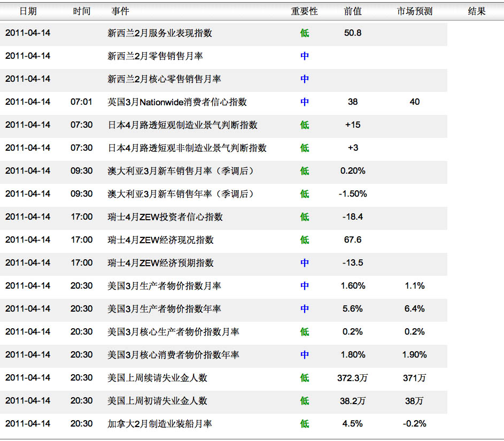Click 中 importance for 美国3月生产者物价指数年率

tap(305, 308)
